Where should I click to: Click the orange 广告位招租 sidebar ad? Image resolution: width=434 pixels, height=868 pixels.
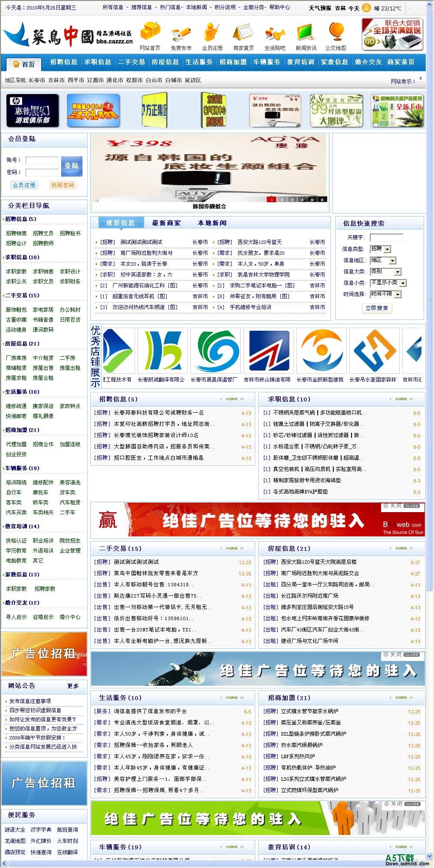[44, 654]
